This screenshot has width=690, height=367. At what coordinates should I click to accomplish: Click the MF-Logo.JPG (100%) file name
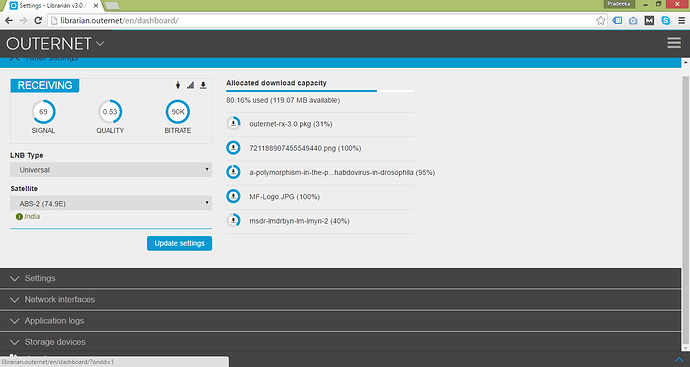pos(284,197)
